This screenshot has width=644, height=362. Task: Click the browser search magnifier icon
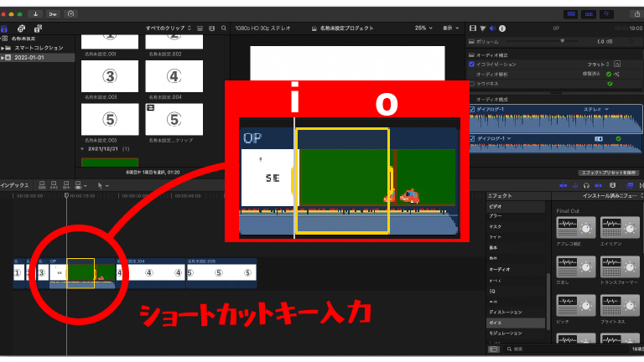point(224,28)
